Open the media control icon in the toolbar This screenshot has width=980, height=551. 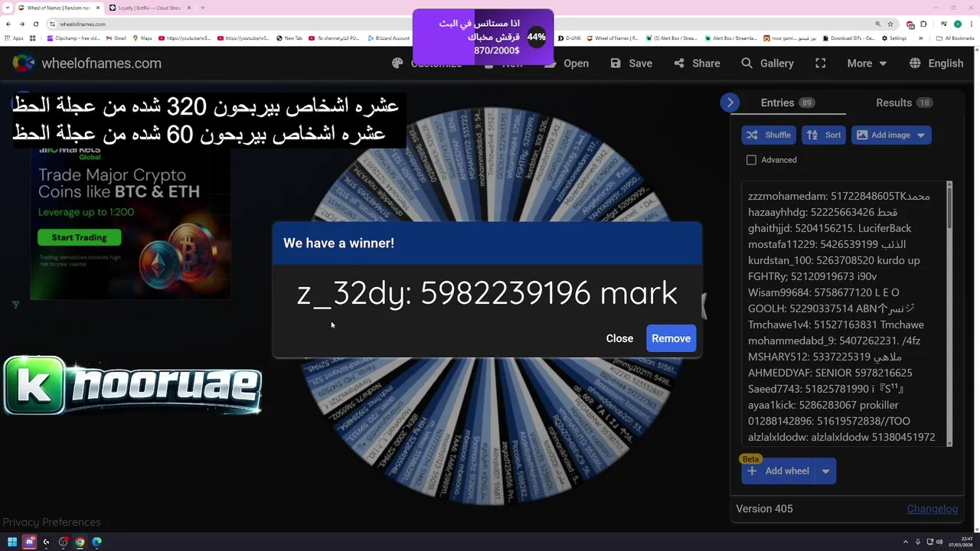coord(944,24)
